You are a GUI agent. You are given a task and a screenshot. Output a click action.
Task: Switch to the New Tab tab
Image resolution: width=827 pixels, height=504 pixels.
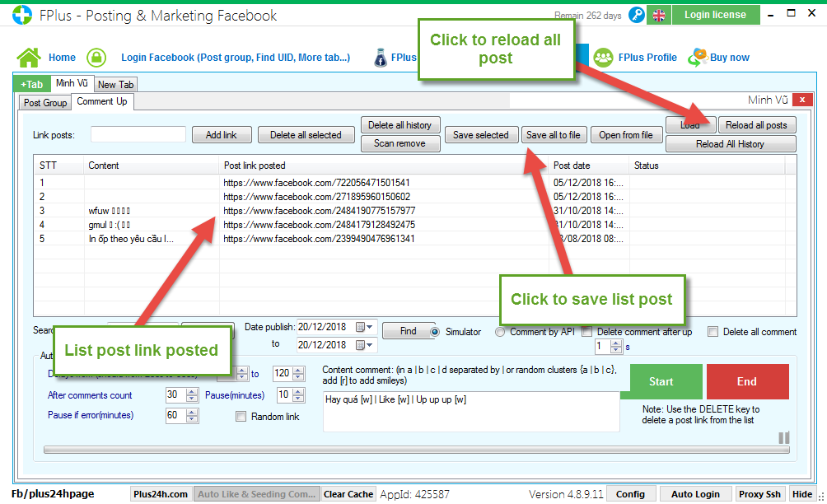(x=115, y=84)
